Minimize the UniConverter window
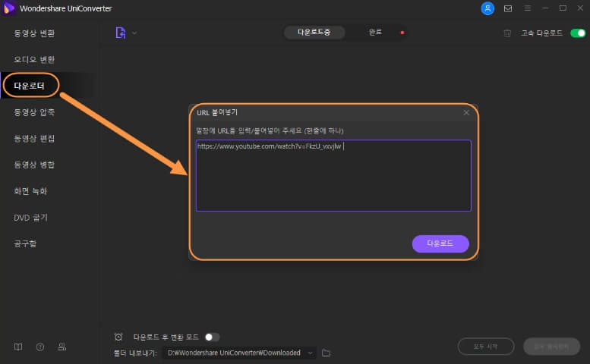The height and width of the screenshot is (364, 590). pos(545,8)
